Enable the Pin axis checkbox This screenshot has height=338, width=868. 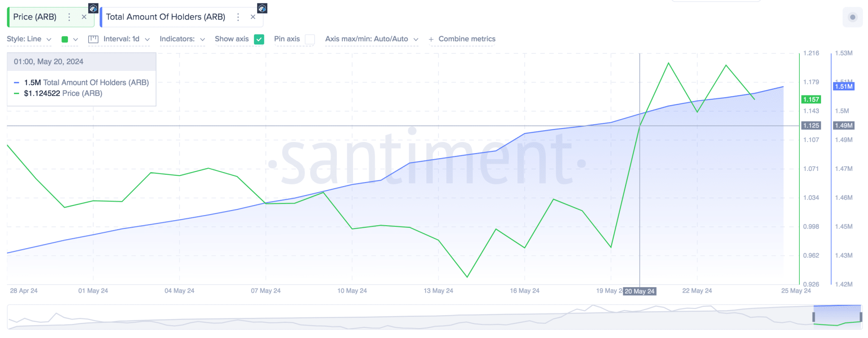point(310,39)
